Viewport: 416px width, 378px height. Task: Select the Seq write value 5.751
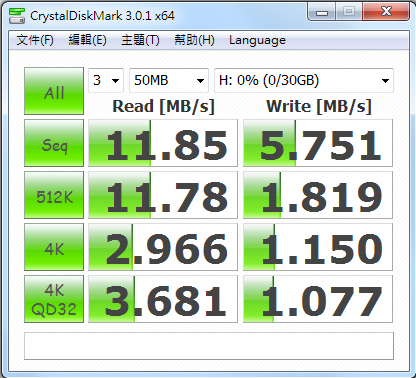click(x=318, y=143)
